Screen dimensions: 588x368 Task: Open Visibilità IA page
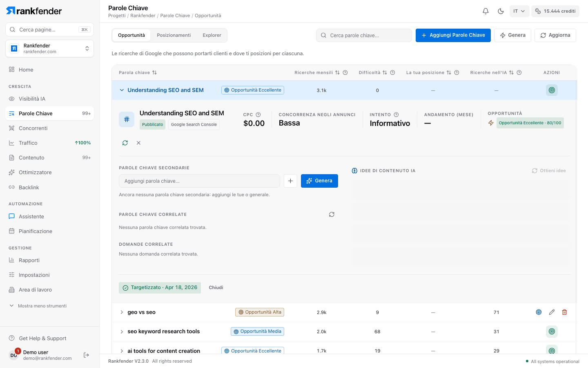50,99
